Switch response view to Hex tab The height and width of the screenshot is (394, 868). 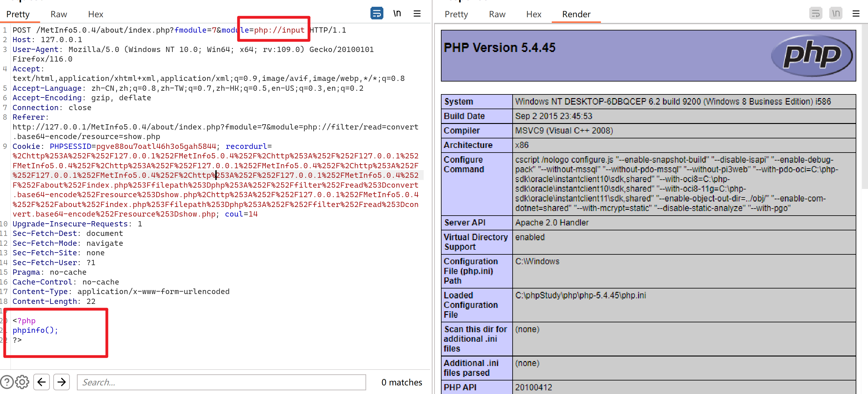tap(534, 14)
